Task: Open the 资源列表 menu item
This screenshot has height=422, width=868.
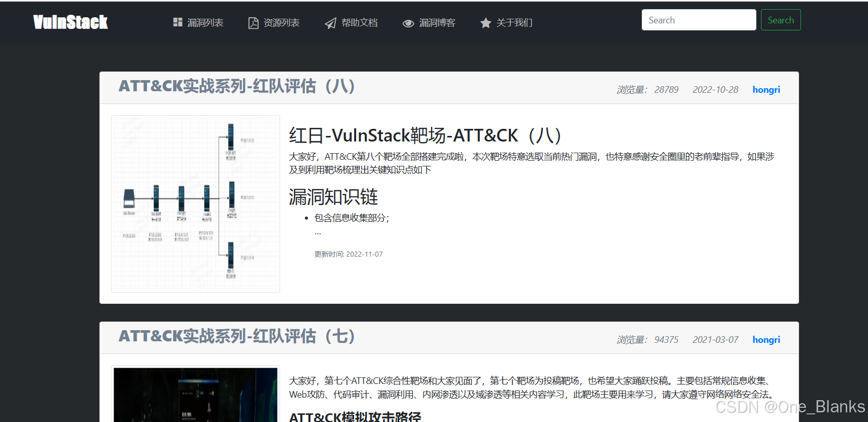Action: [282, 23]
